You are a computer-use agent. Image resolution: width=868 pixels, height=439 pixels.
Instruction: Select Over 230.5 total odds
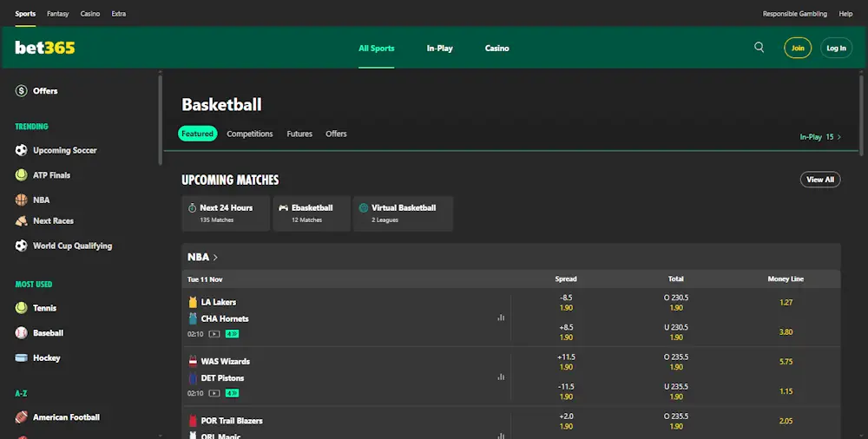tap(676, 303)
